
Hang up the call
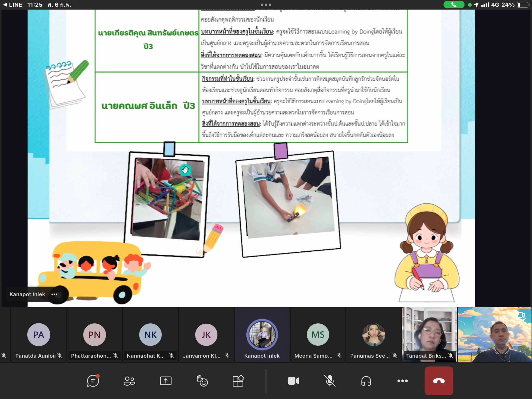(x=439, y=381)
